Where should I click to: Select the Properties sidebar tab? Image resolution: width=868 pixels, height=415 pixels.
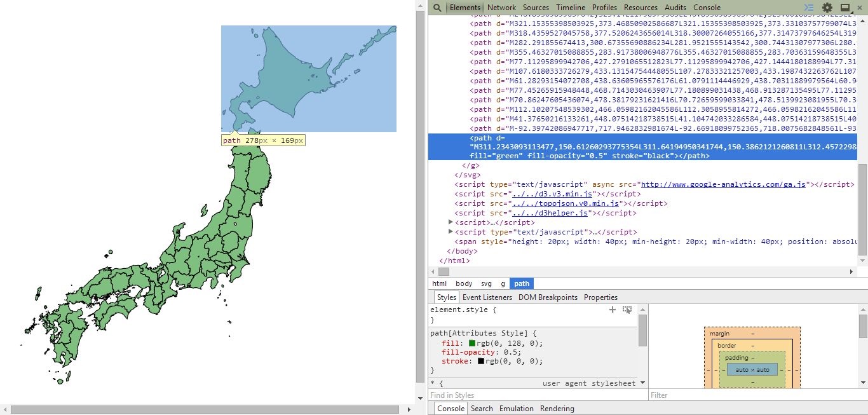tap(600, 297)
